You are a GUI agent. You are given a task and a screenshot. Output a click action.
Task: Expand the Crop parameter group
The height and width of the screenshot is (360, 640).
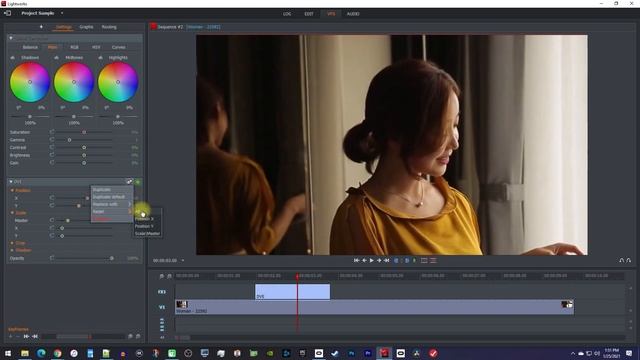[12, 243]
